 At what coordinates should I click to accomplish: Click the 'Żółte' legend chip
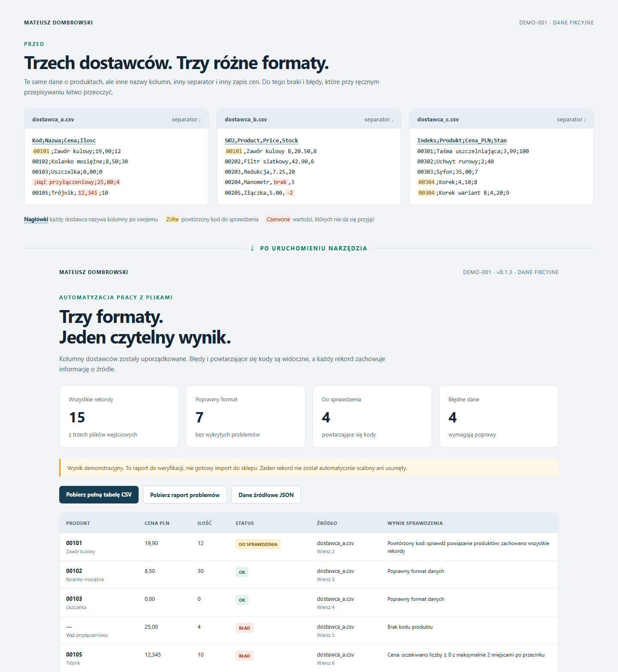(x=172, y=220)
